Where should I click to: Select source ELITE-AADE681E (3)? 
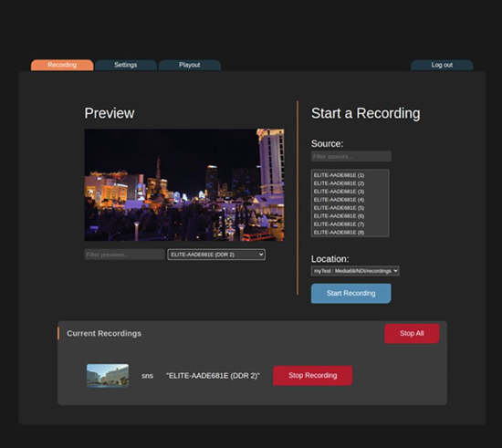[350, 192]
